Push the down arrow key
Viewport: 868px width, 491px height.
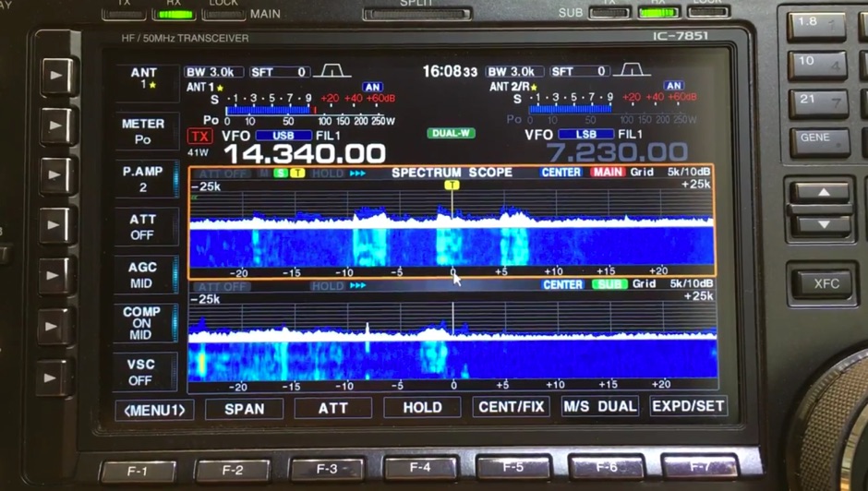click(x=823, y=225)
